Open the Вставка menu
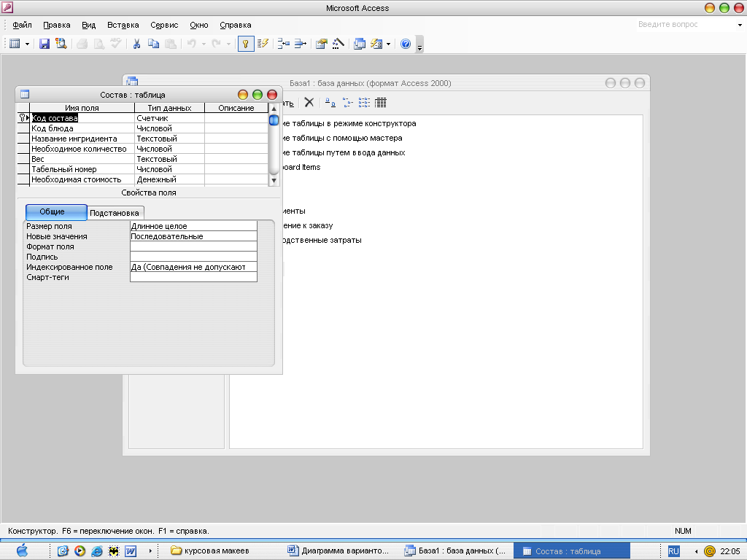Image resolution: width=747 pixels, height=560 pixels. (123, 25)
